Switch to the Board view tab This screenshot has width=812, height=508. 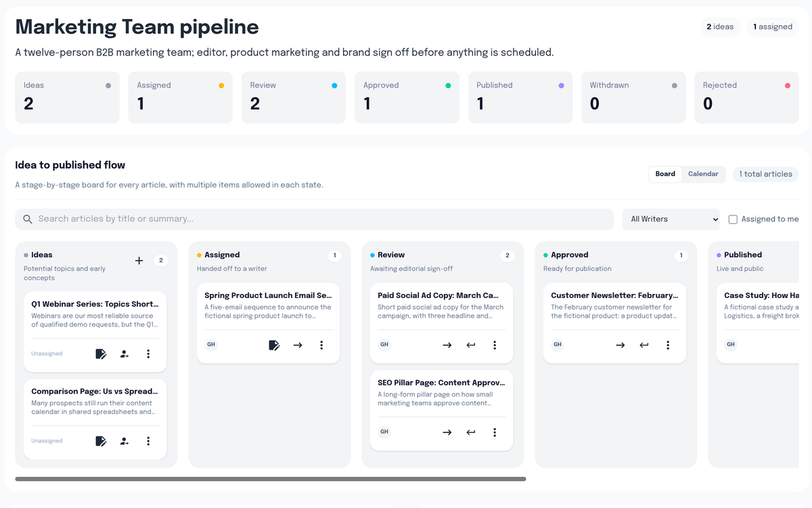tap(665, 174)
